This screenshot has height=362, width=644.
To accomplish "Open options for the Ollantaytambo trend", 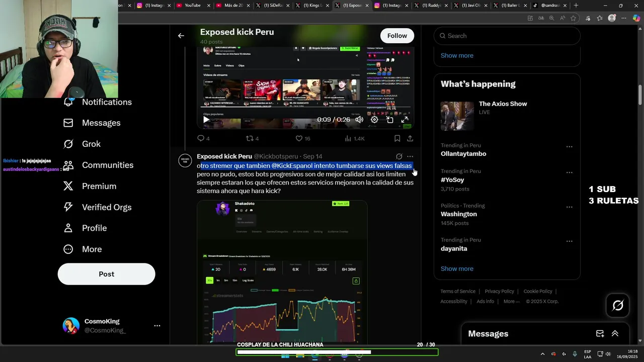I will click(x=569, y=147).
